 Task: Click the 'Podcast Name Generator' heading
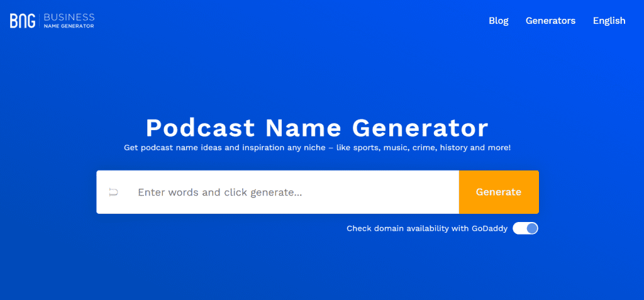[317, 128]
